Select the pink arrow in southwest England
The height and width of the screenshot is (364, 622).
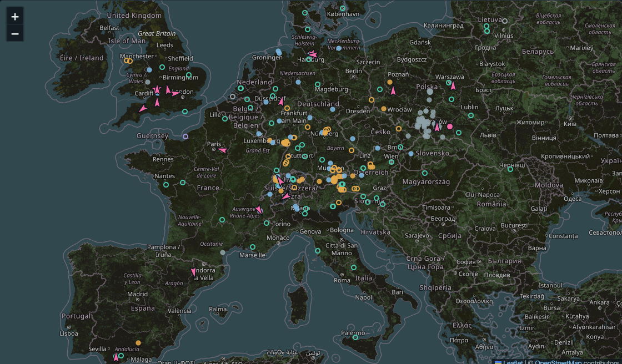coord(143,108)
